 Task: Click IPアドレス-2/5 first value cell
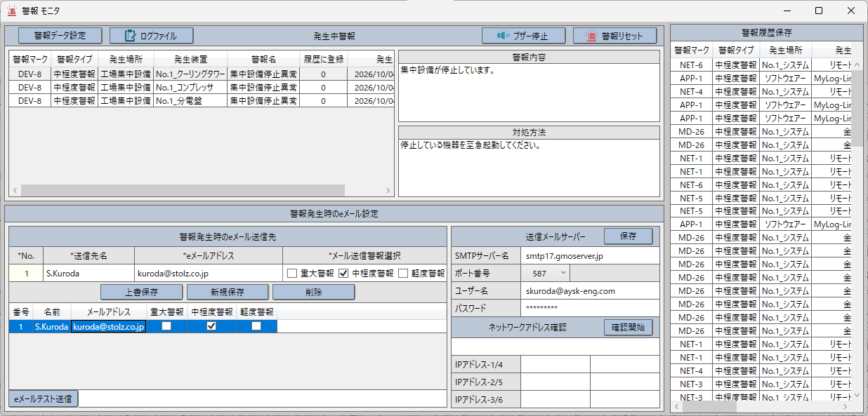[555, 382]
